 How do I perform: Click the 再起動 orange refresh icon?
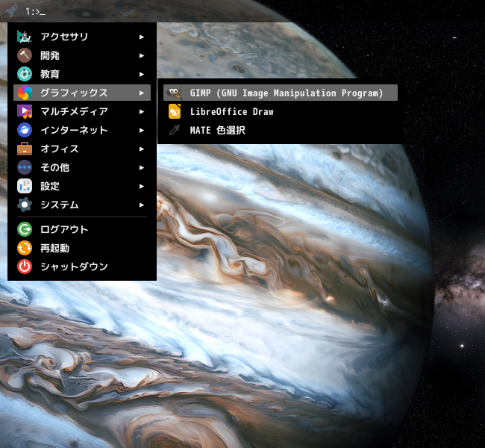(x=25, y=248)
